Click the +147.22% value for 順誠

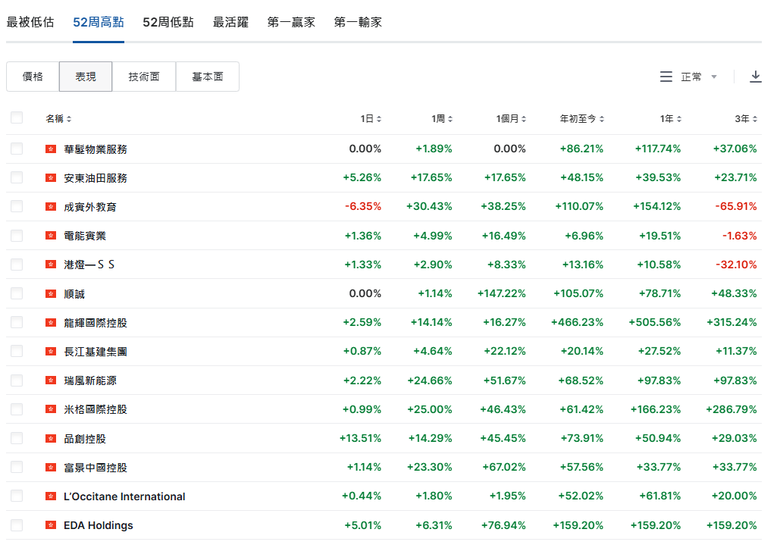tap(501, 293)
